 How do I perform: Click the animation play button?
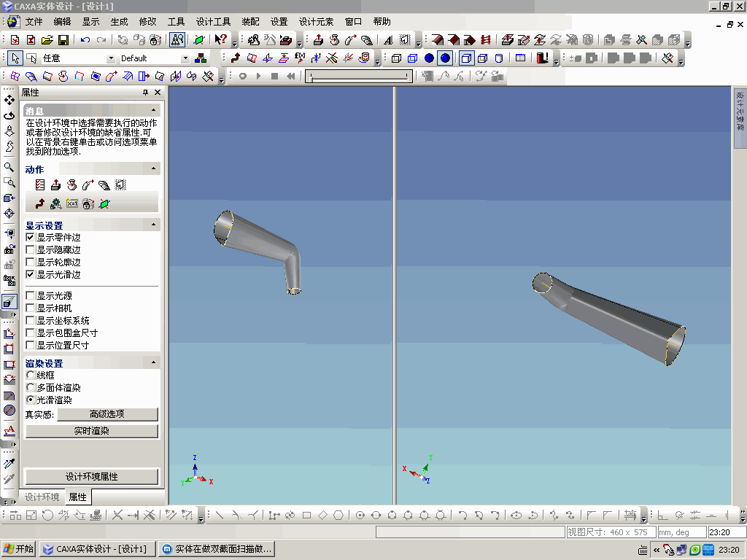pos(259,76)
